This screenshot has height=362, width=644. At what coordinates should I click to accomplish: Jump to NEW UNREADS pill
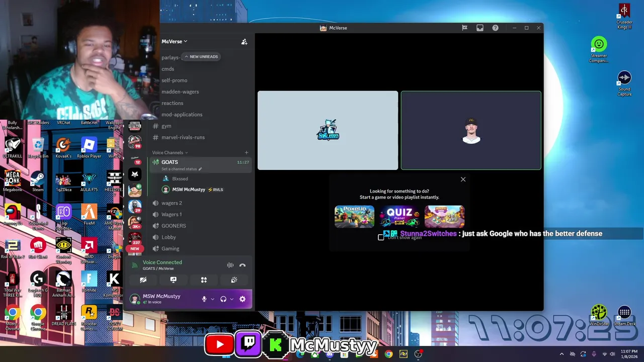(x=201, y=56)
